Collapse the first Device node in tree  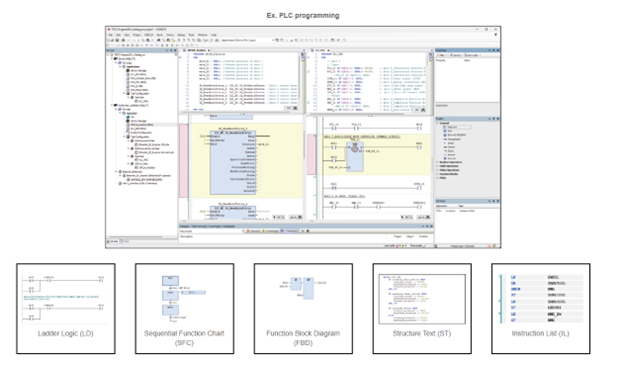tap(111, 59)
